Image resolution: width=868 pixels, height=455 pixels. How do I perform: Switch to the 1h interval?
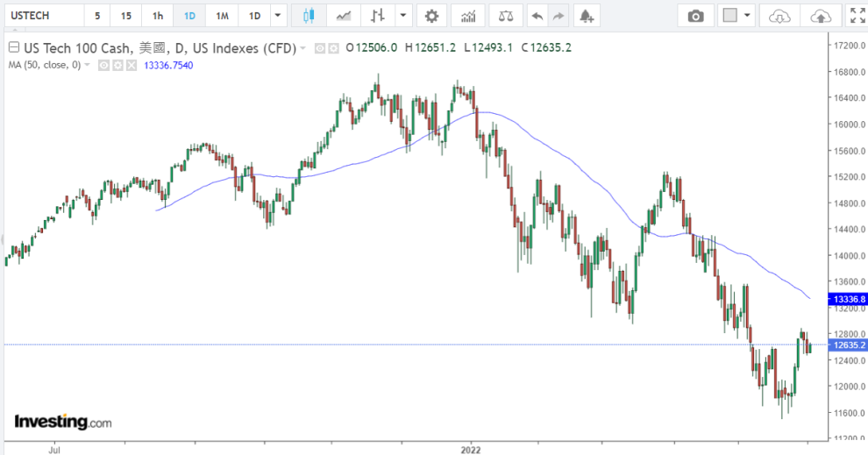(158, 16)
